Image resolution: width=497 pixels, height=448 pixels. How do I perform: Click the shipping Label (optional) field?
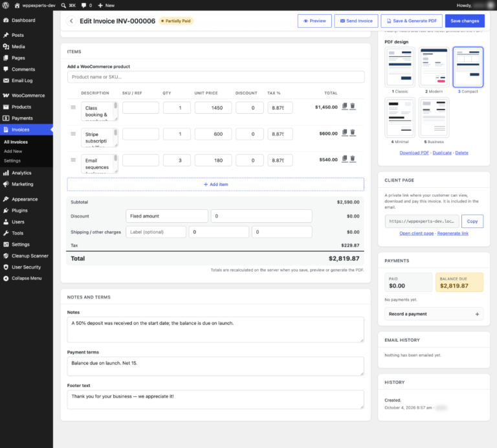155,232
